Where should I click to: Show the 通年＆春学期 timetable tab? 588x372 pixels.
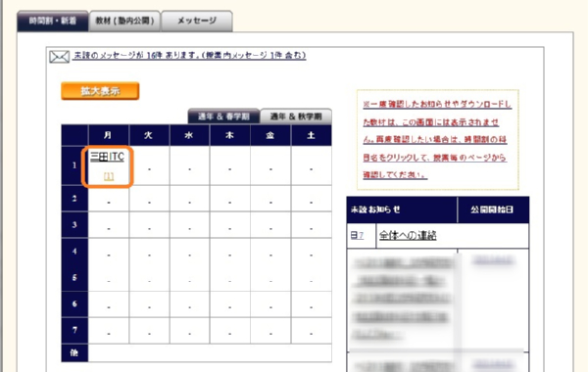223,116
